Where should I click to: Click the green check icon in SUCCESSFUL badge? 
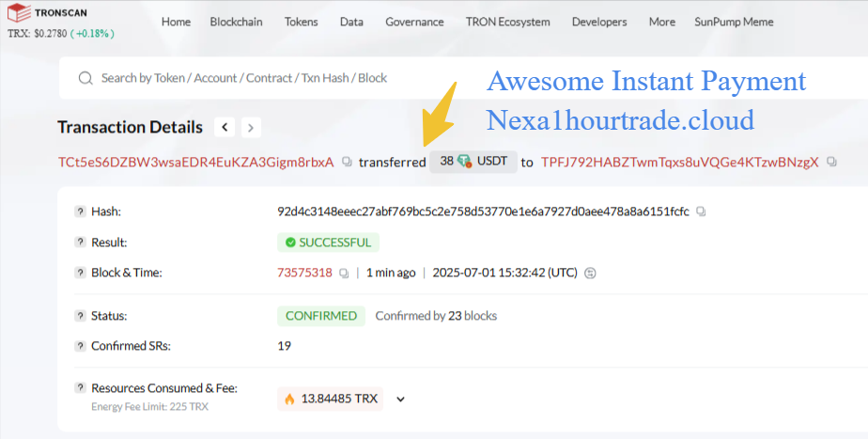[x=290, y=243]
